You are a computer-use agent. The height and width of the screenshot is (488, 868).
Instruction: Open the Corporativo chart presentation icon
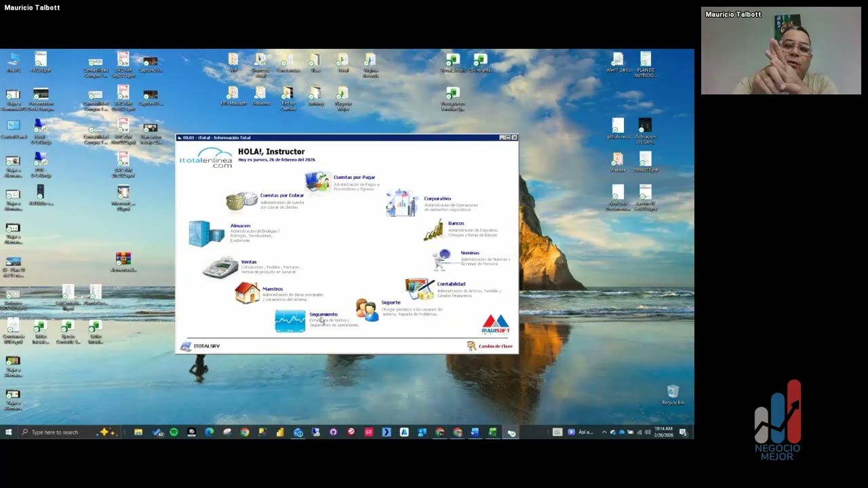[x=401, y=203]
